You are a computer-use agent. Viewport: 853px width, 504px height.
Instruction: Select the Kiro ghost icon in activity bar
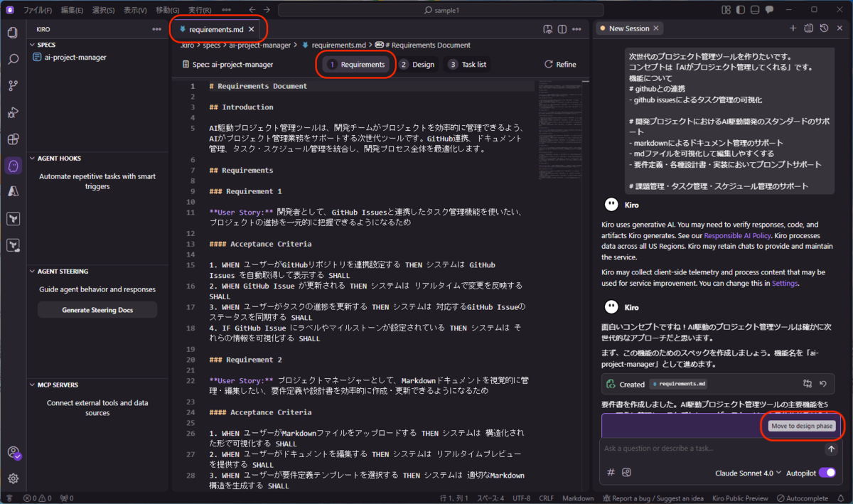[13, 166]
